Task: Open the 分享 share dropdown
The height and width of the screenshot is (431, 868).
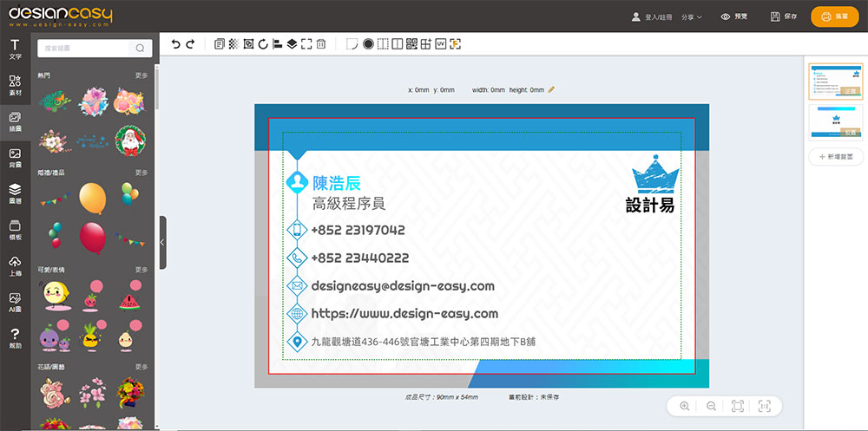Action: pyautogui.click(x=692, y=16)
